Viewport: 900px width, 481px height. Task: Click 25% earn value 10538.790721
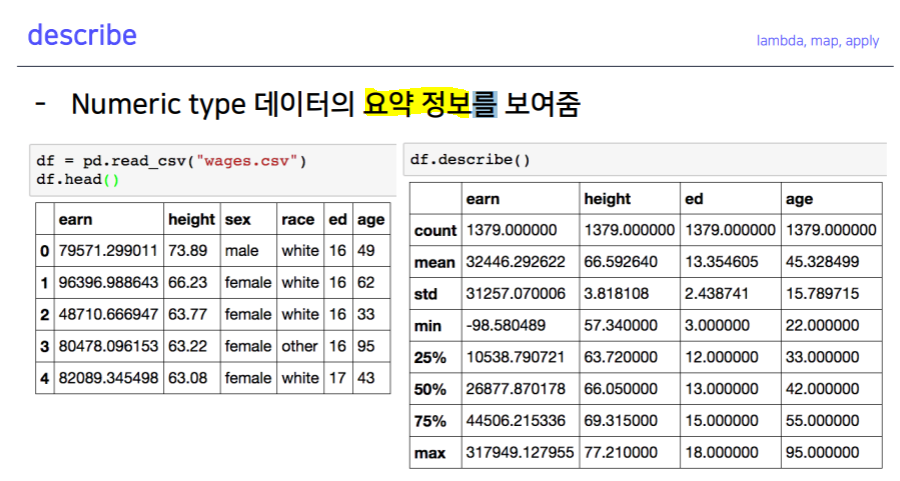tap(515, 357)
